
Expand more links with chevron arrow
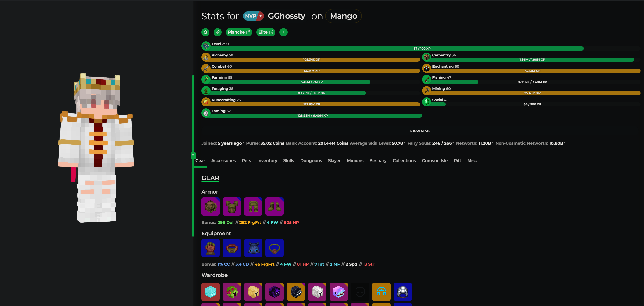(x=283, y=32)
